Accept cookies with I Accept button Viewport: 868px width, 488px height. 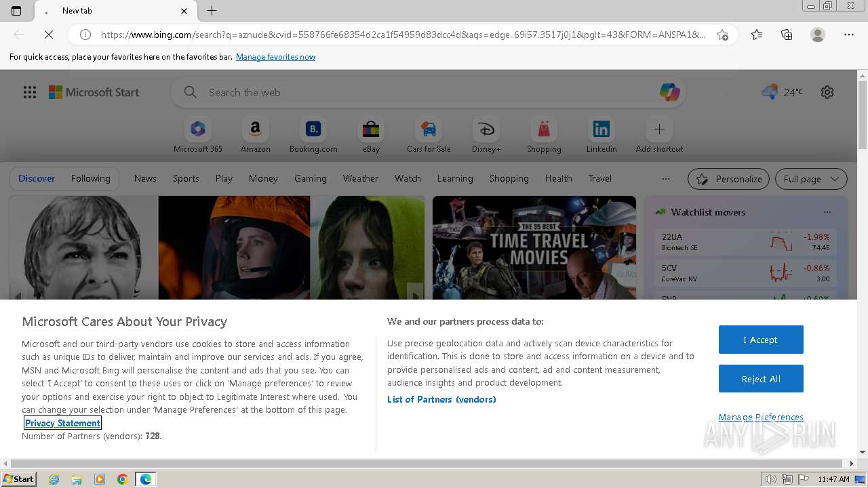coord(761,340)
